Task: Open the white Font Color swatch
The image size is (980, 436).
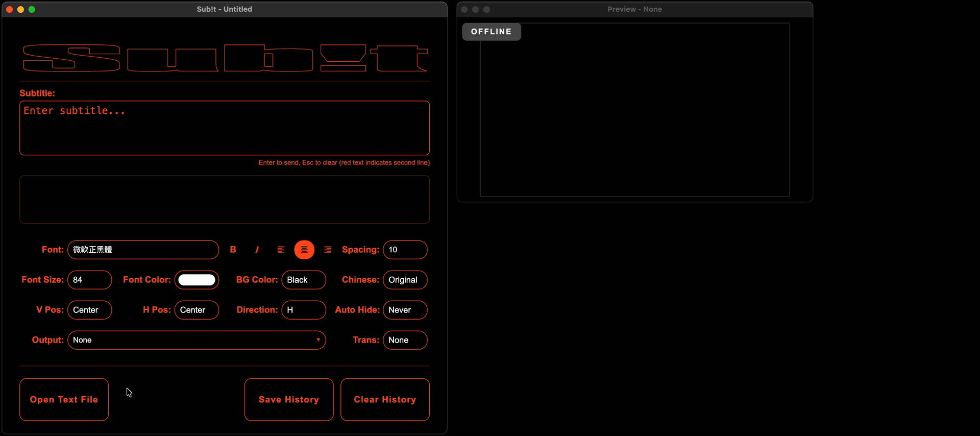Action: pos(197,280)
